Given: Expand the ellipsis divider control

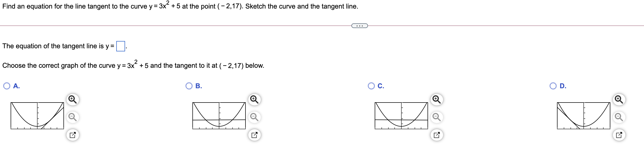Looking at the screenshot, I should pyautogui.click(x=360, y=26).
